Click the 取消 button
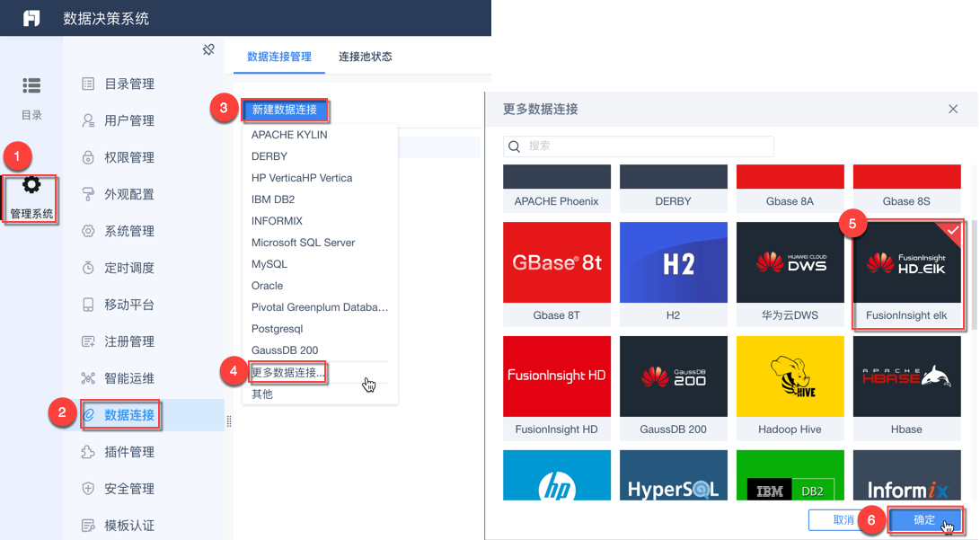This screenshot has height=540, width=980. 843,520
